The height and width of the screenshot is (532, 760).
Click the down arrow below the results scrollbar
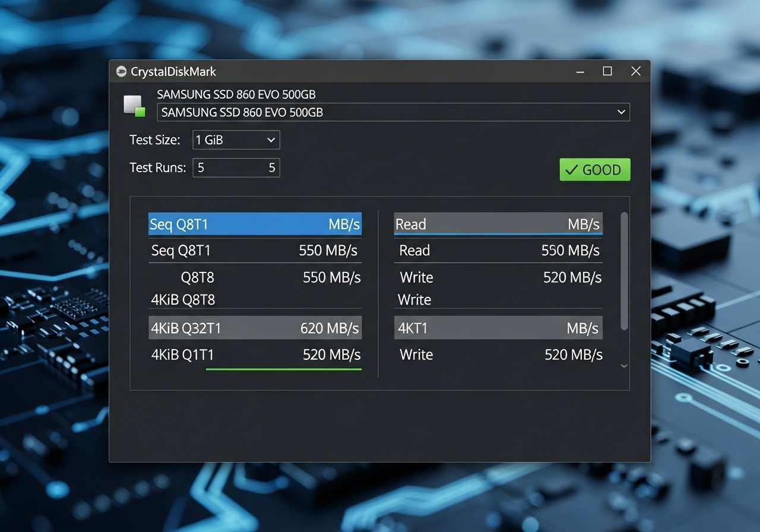point(624,366)
